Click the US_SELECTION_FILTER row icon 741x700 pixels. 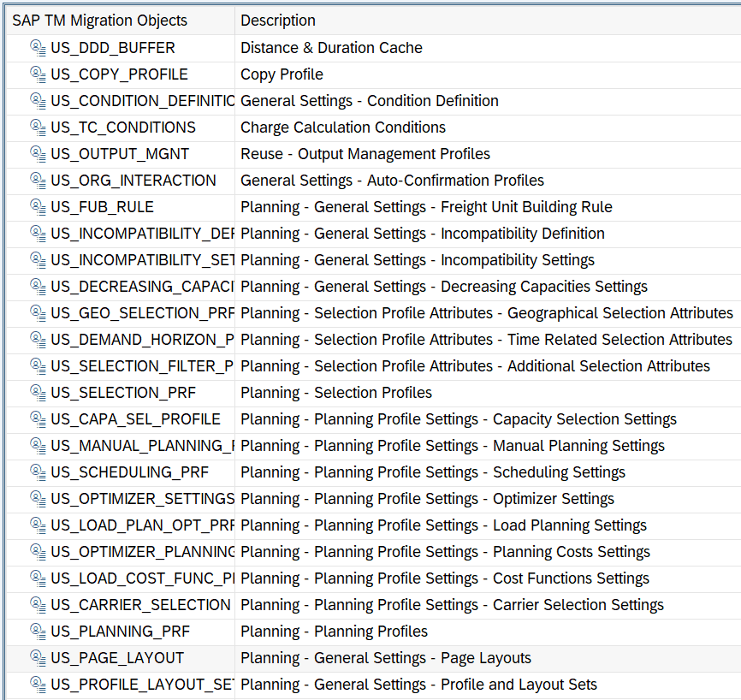(x=38, y=366)
